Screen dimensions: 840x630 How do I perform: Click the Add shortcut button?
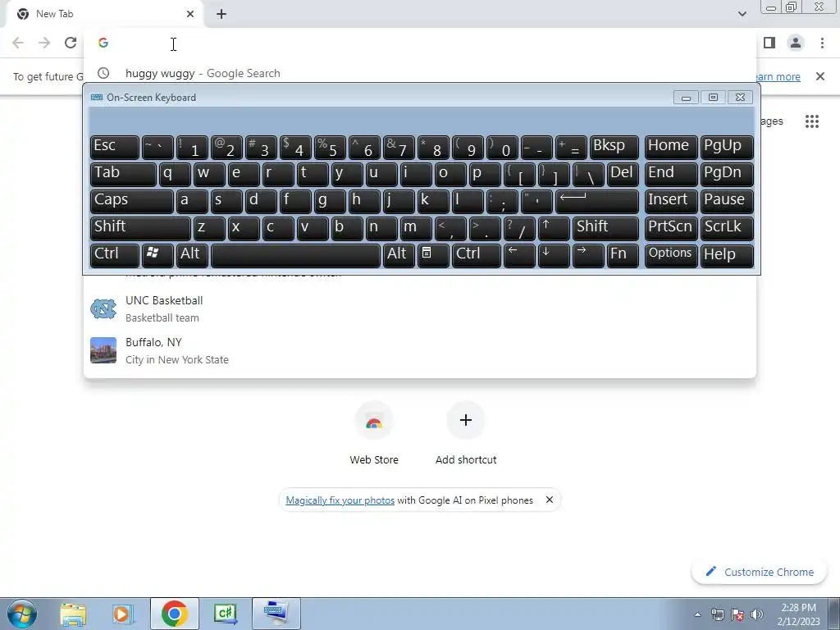pos(466,433)
